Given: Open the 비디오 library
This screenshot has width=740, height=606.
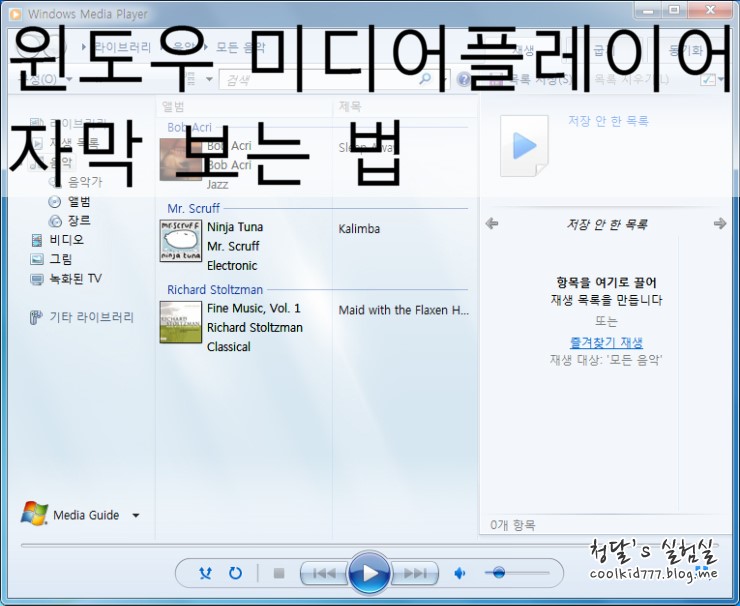Looking at the screenshot, I should pyautogui.click(x=67, y=240).
